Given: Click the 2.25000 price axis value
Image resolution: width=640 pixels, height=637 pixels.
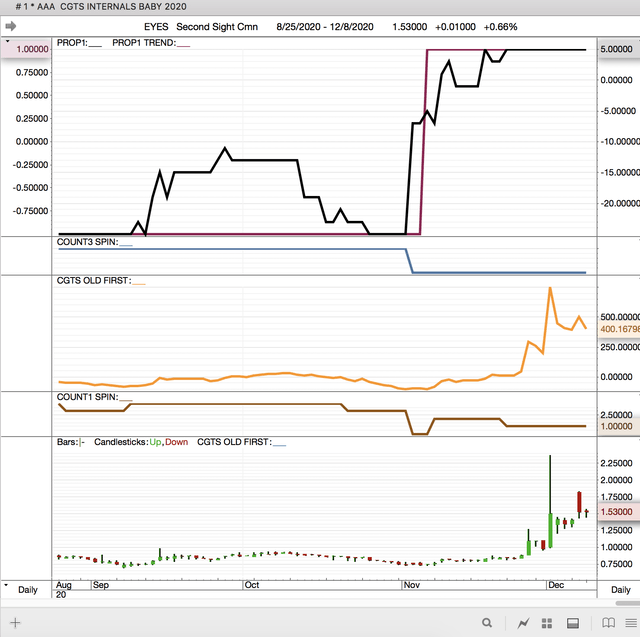Looking at the screenshot, I should click(x=616, y=463).
